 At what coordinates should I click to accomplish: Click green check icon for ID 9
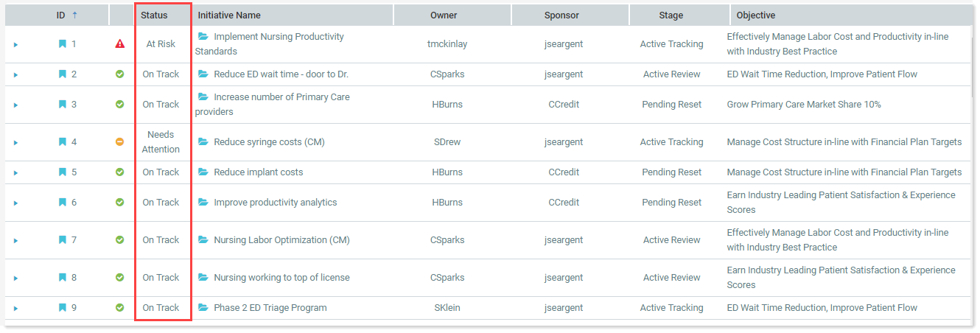(120, 308)
